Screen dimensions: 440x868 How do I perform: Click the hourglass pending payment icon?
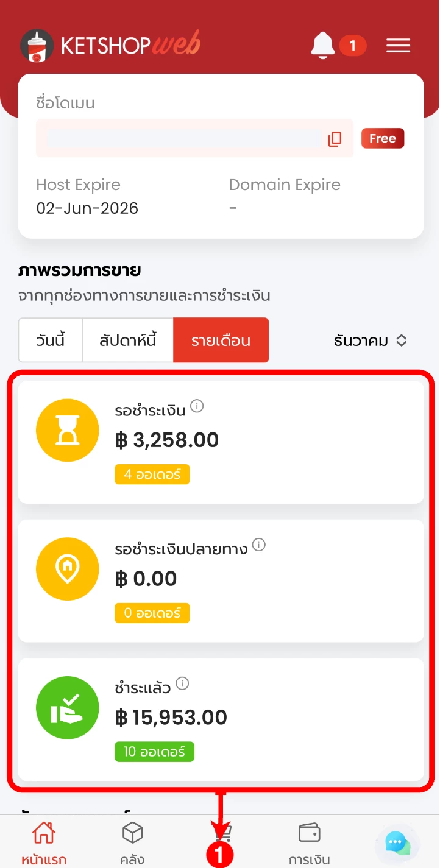point(67,430)
